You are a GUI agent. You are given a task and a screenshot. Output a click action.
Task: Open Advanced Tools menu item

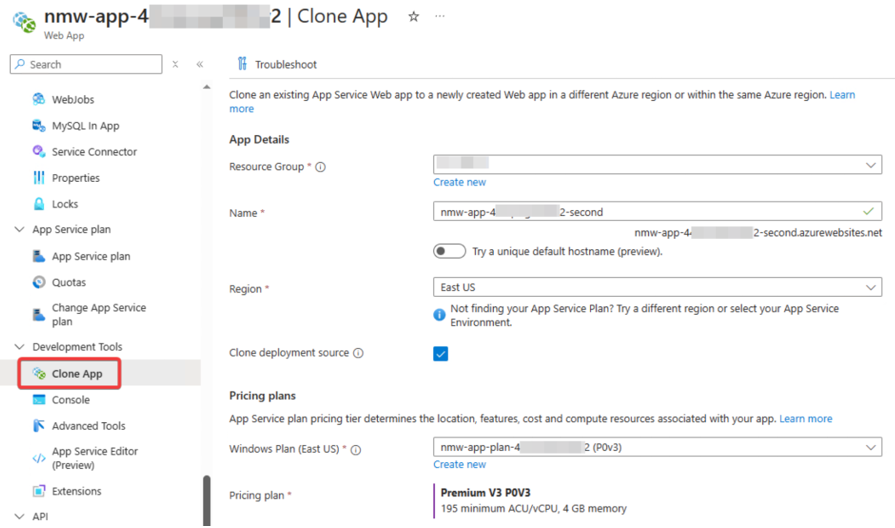(88, 426)
